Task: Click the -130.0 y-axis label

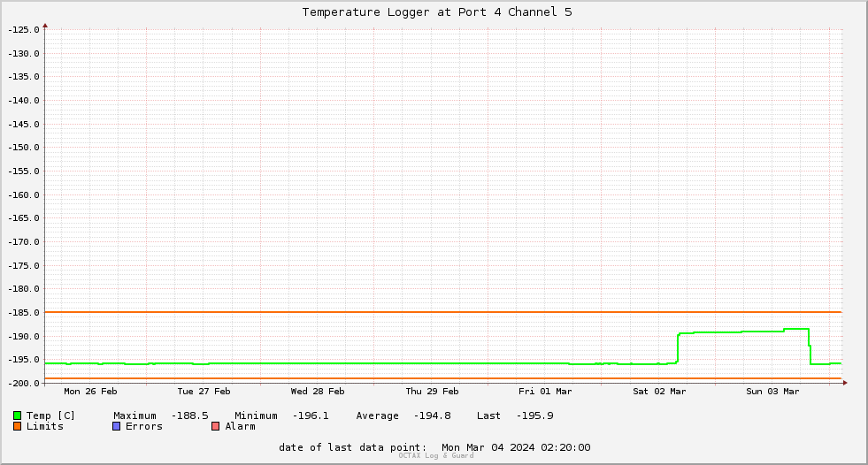Action: click(23, 54)
